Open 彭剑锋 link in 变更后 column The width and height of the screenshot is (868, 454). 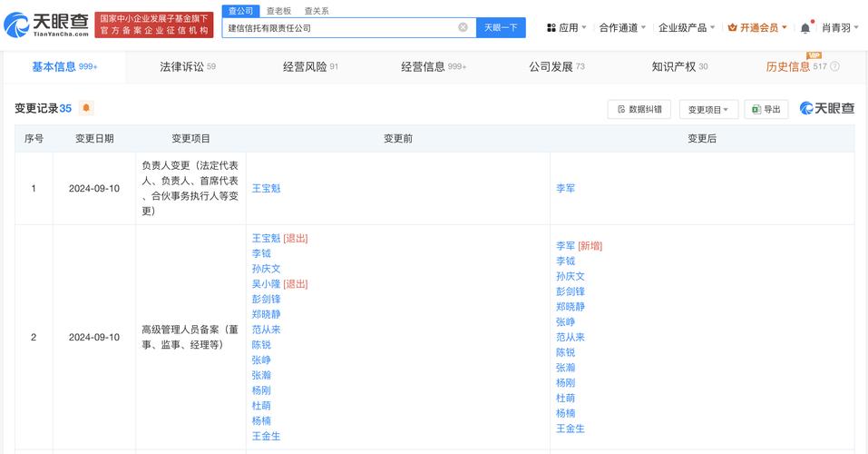(x=571, y=291)
